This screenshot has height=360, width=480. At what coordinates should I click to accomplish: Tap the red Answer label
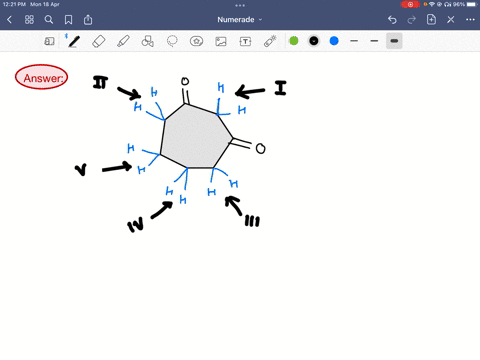click(x=41, y=77)
